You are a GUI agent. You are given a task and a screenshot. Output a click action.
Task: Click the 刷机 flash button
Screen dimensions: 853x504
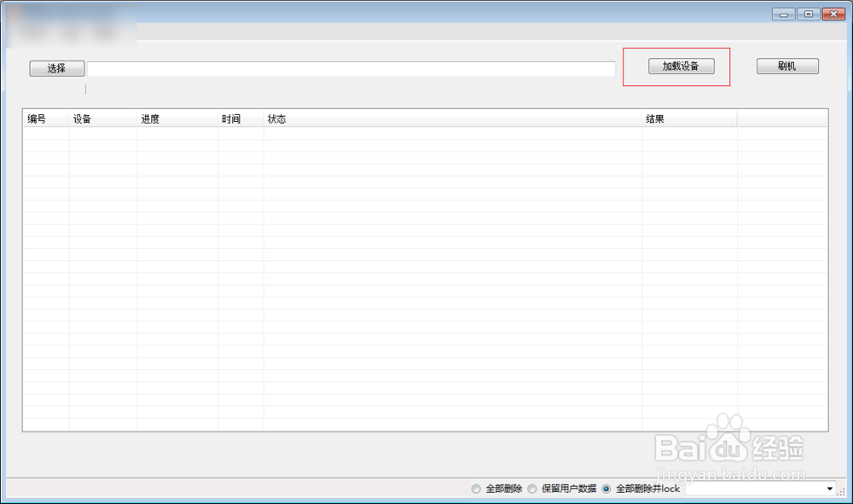click(787, 67)
